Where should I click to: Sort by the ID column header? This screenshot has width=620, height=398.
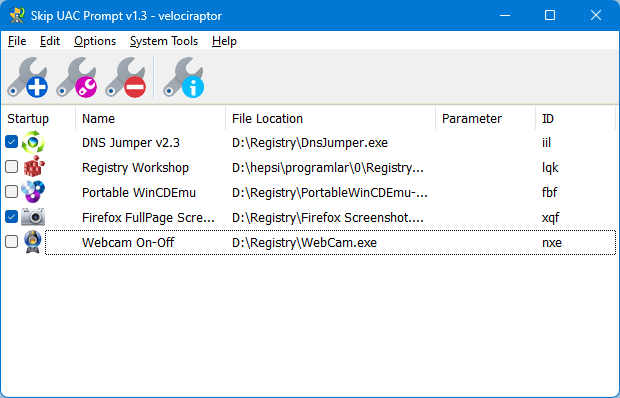coord(575,118)
